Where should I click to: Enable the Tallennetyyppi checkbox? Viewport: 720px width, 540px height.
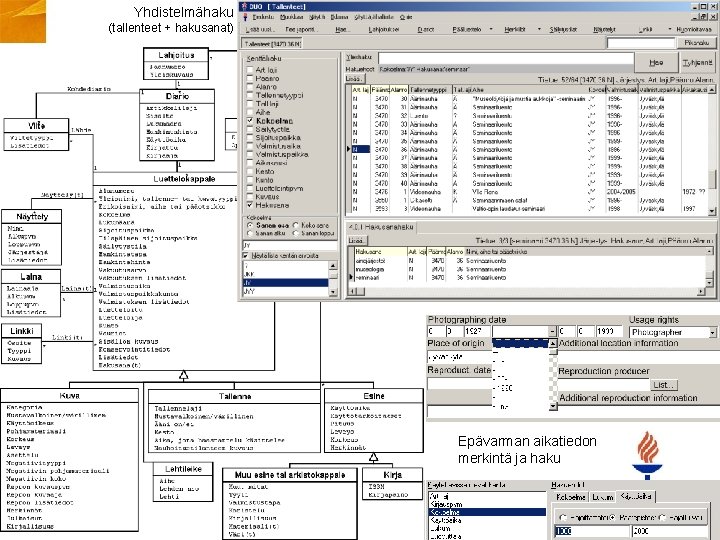pyautogui.click(x=250, y=96)
